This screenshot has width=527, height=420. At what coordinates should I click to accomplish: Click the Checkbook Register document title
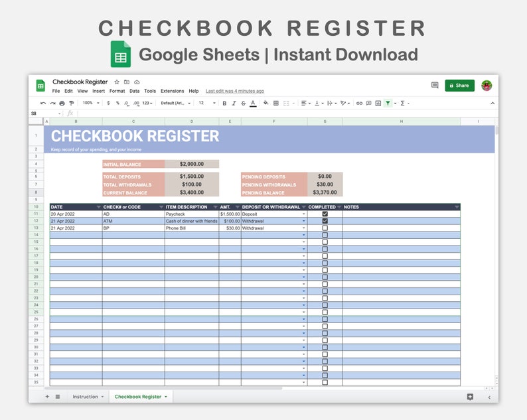tap(80, 82)
